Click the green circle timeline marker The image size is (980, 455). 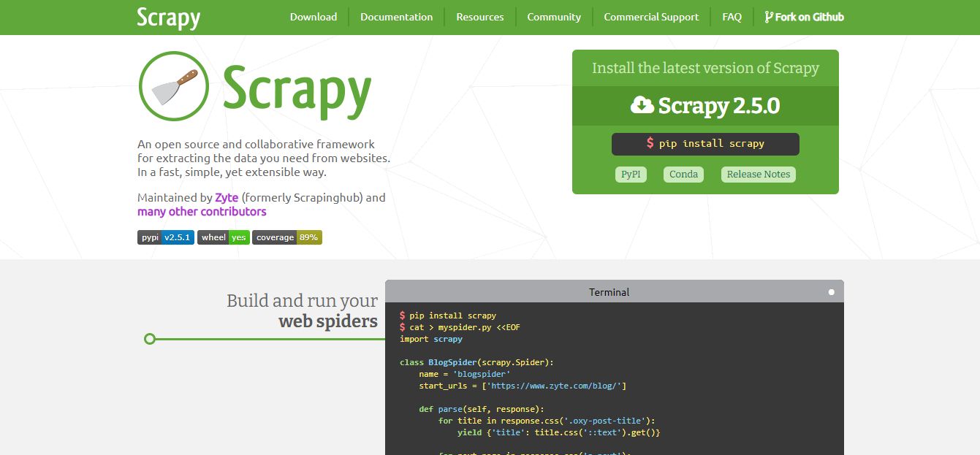point(150,339)
